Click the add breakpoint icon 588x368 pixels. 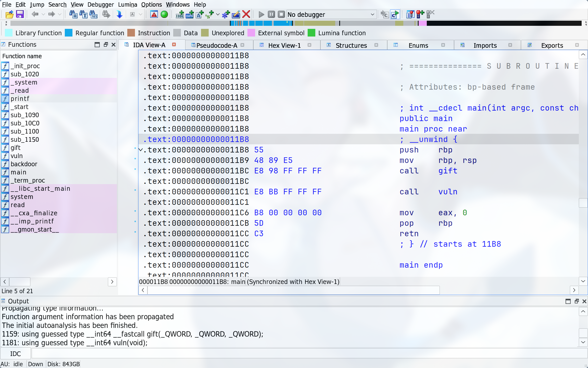pyautogui.click(x=420, y=14)
